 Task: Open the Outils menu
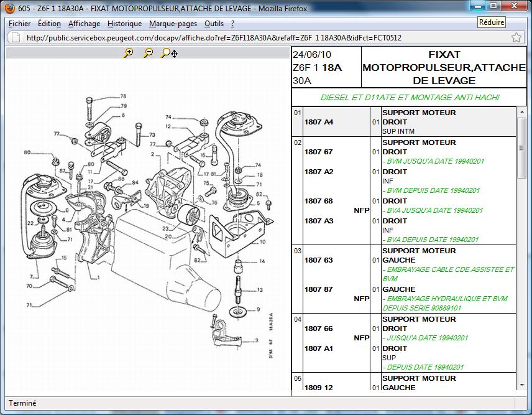214,24
